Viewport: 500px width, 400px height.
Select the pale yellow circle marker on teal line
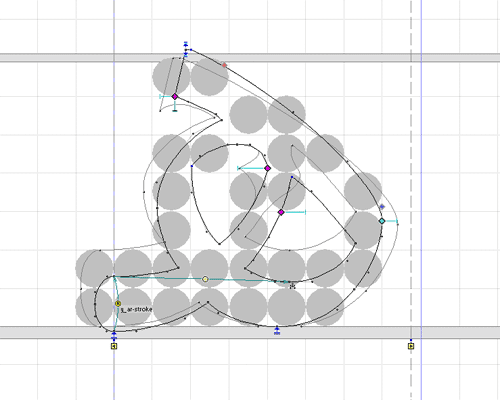205,279
